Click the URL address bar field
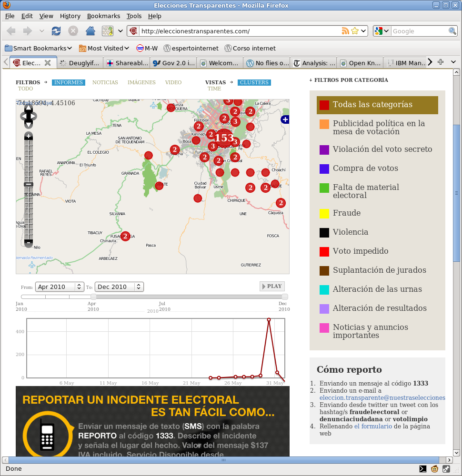Image resolution: width=462 pixels, height=476 pixels. (x=240, y=31)
